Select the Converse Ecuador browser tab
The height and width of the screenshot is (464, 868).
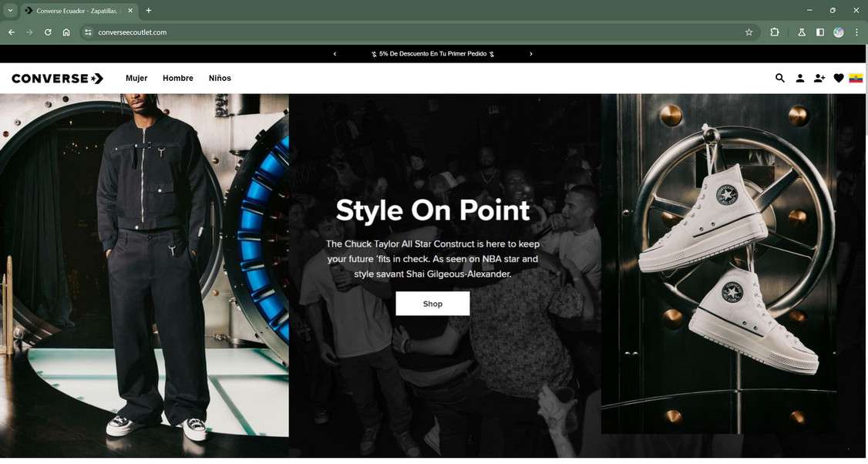[79, 11]
